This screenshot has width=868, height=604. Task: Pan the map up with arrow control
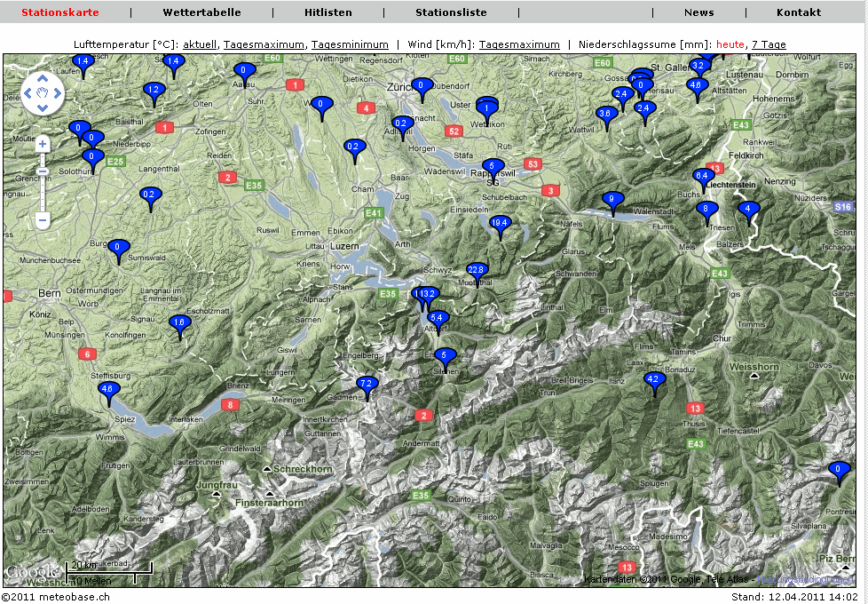pyautogui.click(x=42, y=78)
